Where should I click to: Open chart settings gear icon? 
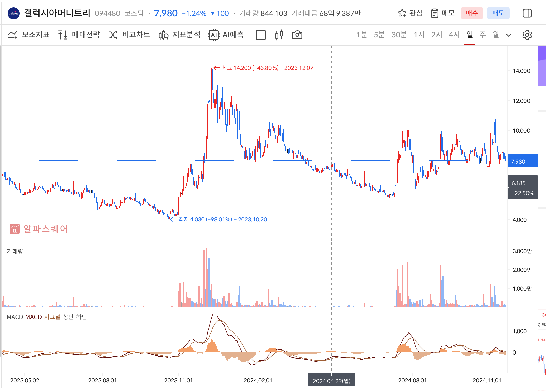[527, 35]
